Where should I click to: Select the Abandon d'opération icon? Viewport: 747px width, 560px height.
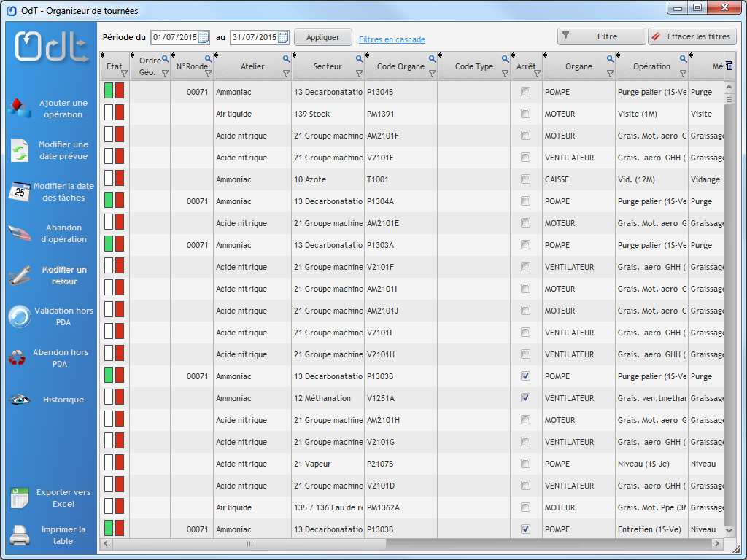click(x=19, y=233)
